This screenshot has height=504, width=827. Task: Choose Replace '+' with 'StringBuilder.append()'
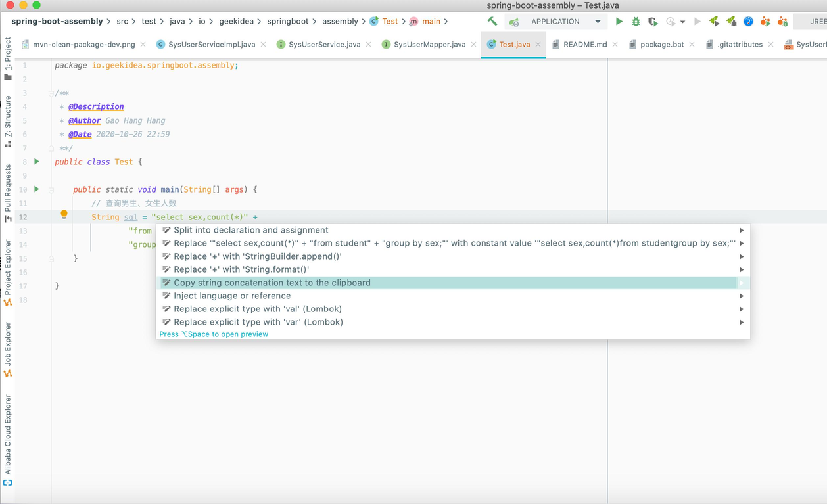click(453, 256)
